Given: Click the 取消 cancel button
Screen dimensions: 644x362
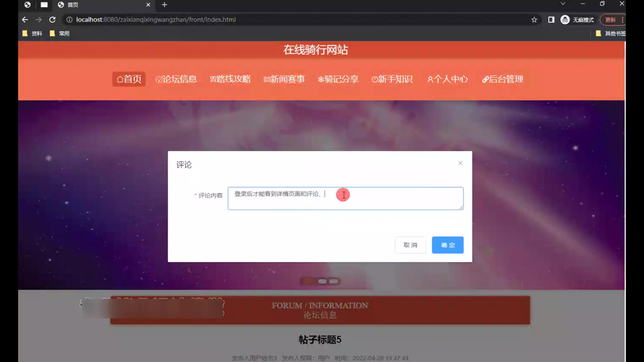Looking at the screenshot, I should click(410, 245).
